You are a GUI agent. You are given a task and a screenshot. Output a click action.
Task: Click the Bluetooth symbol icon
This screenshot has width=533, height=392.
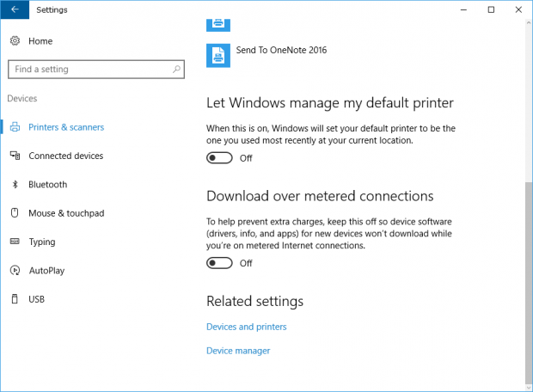pos(15,184)
